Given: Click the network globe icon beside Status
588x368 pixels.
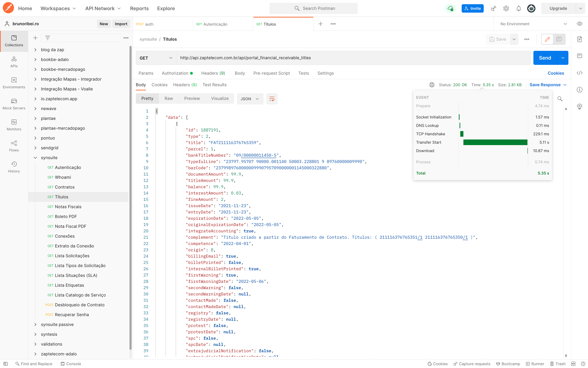Looking at the screenshot, I should (x=432, y=85).
